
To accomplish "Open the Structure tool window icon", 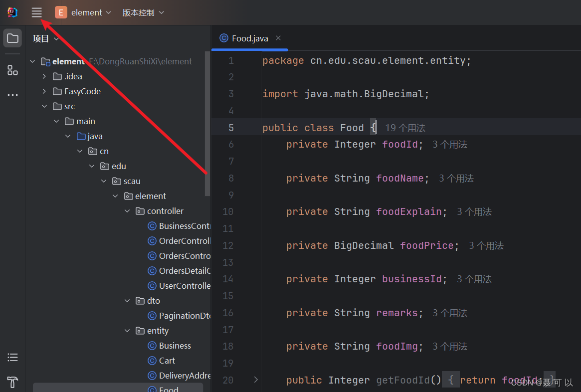I will coord(12,70).
